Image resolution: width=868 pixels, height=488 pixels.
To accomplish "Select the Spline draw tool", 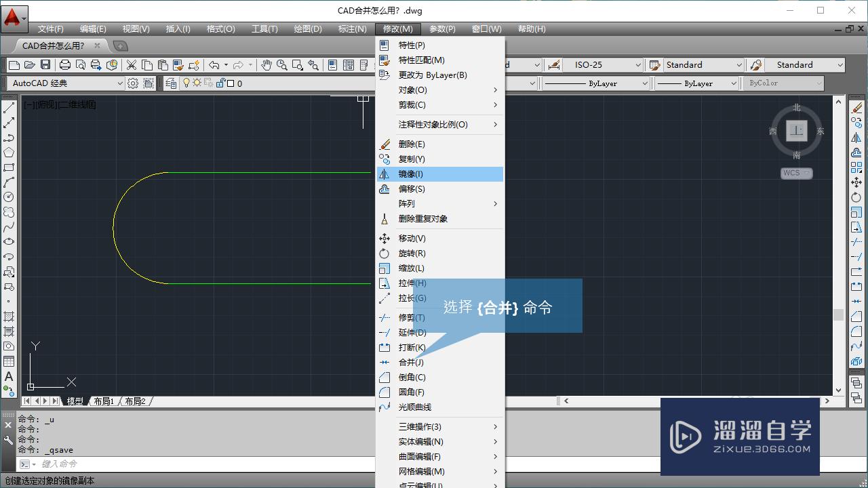I will (x=9, y=227).
